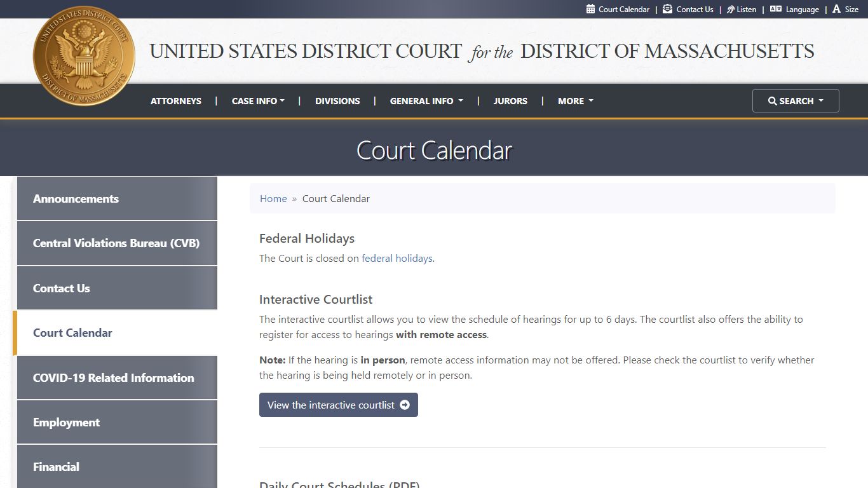868x488 pixels.
Task: Expand the CASE INFO dropdown
Action: 257,100
